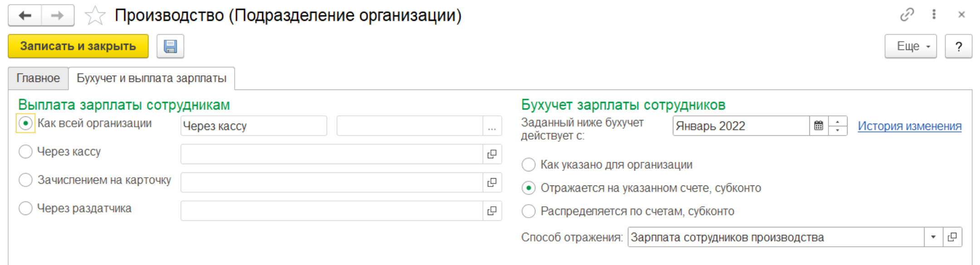Click the back arrow navigation icon

pos(25,15)
